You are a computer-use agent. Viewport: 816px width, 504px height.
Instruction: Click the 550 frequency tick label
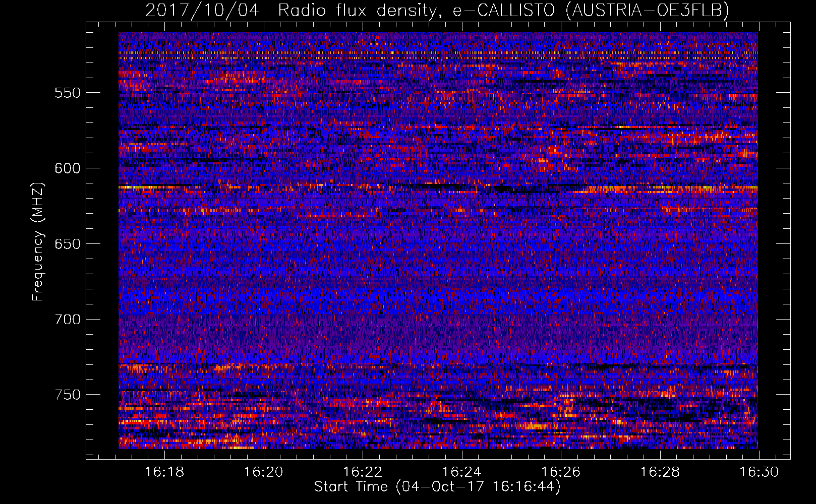[68, 93]
